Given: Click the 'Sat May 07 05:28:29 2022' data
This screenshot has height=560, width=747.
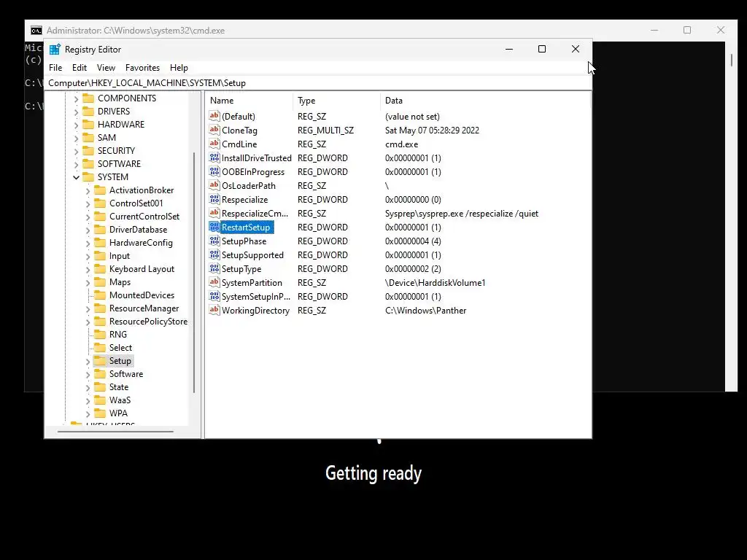Looking at the screenshot, I should click(432, 131).
